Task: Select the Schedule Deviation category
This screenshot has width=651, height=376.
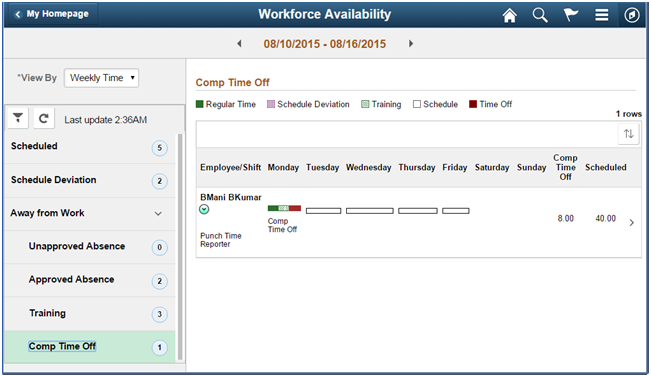Action: click(x=90, y=180)
